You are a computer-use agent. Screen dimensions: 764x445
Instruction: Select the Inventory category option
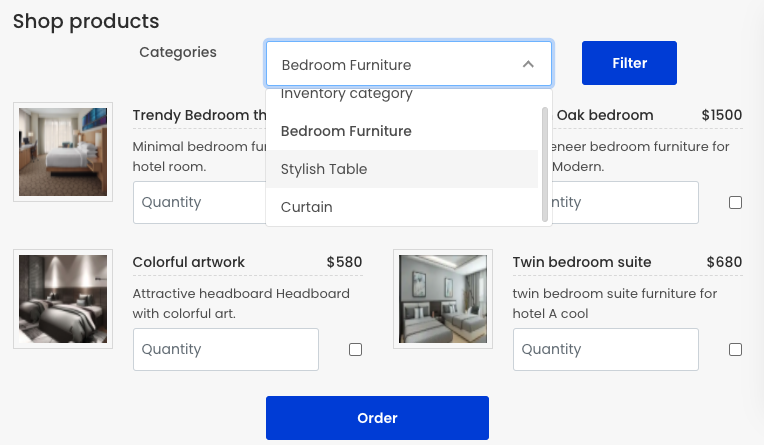(402, 94)
